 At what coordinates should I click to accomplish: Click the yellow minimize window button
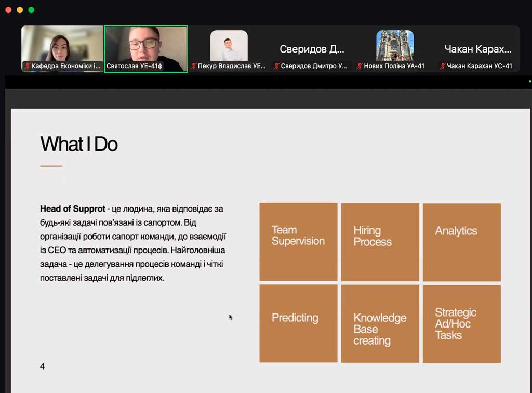coord(20,10)
